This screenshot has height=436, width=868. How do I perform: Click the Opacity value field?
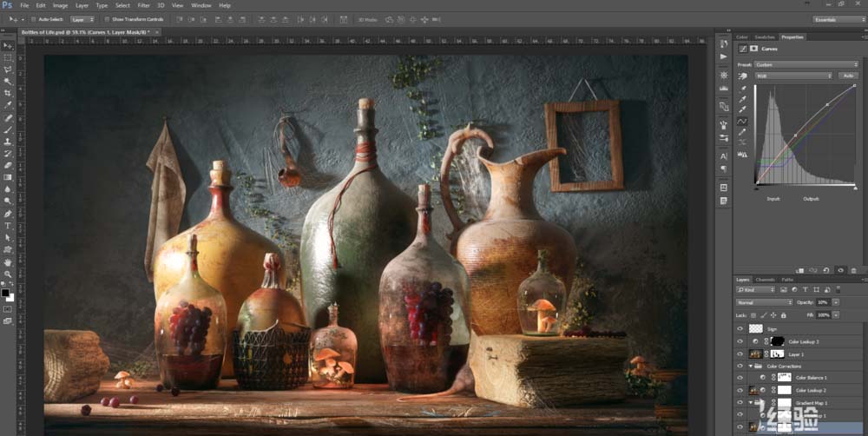coord(823,302)
